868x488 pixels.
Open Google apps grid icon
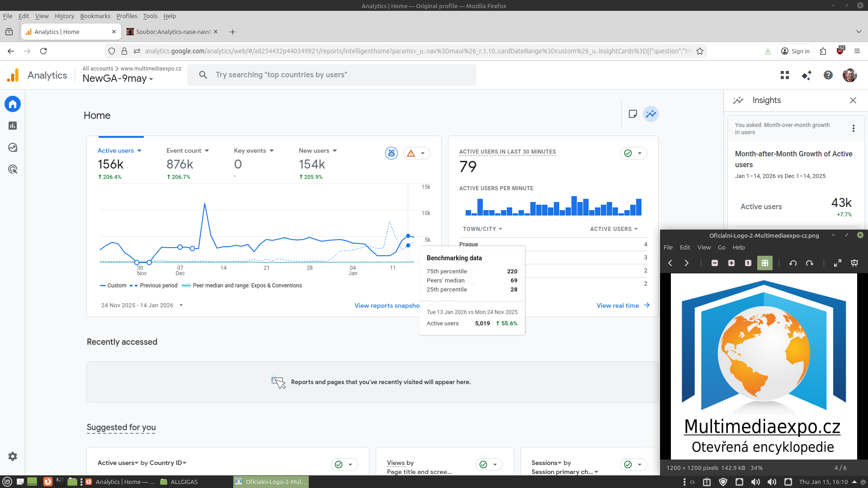[785, 75]
